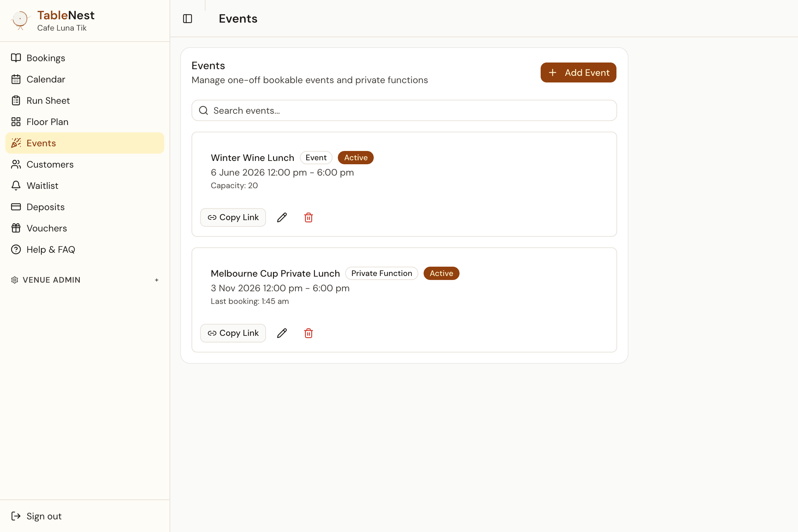Copy link for Melbourne Cup Private Lunch
The image size is (798, 532).
pos(233,333)
